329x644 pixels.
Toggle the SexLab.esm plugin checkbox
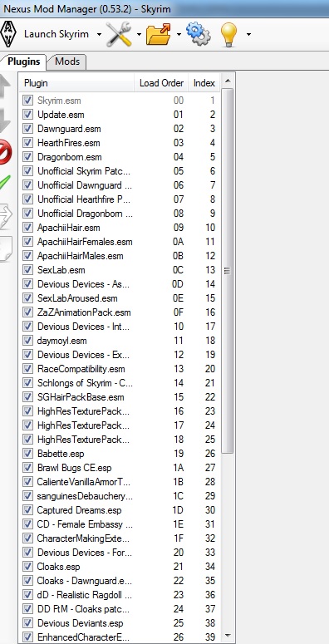(x=27, y=270)
